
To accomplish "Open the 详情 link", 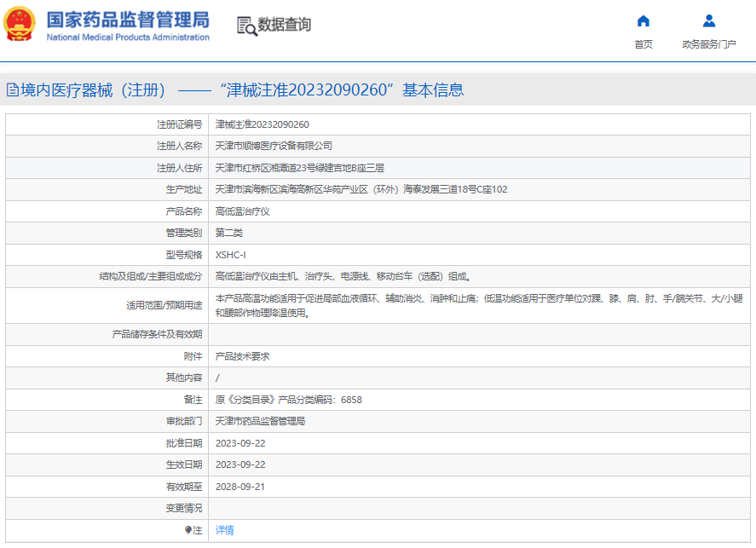I will (225, 530).
